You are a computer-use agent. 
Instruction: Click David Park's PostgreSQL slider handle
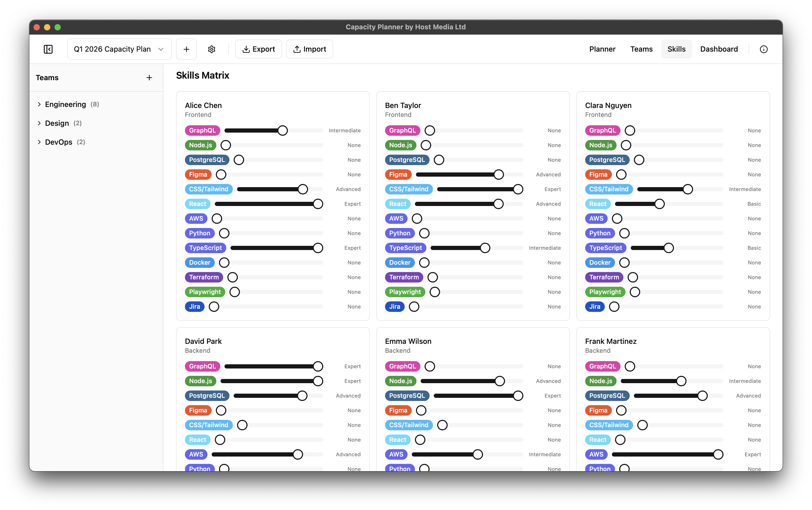(302, 396)
